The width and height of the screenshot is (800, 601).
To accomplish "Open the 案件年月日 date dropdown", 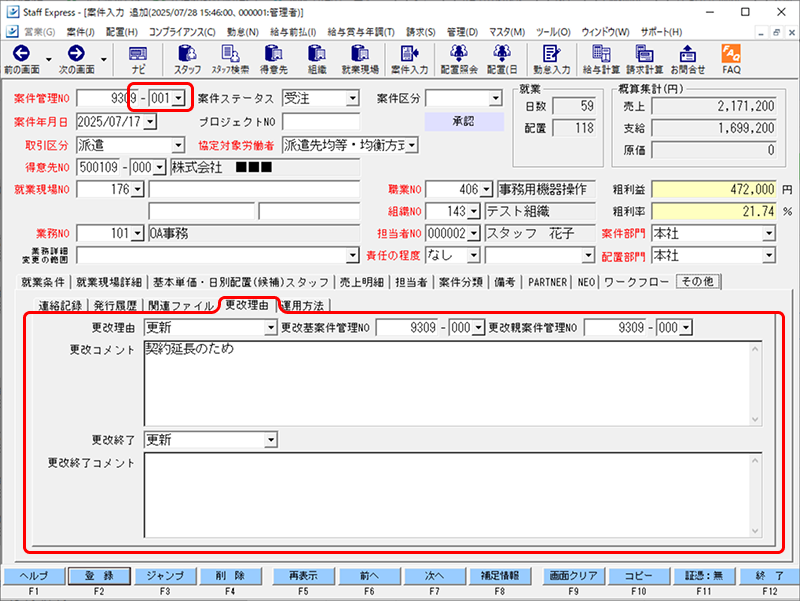I will [x=150, y=121].
